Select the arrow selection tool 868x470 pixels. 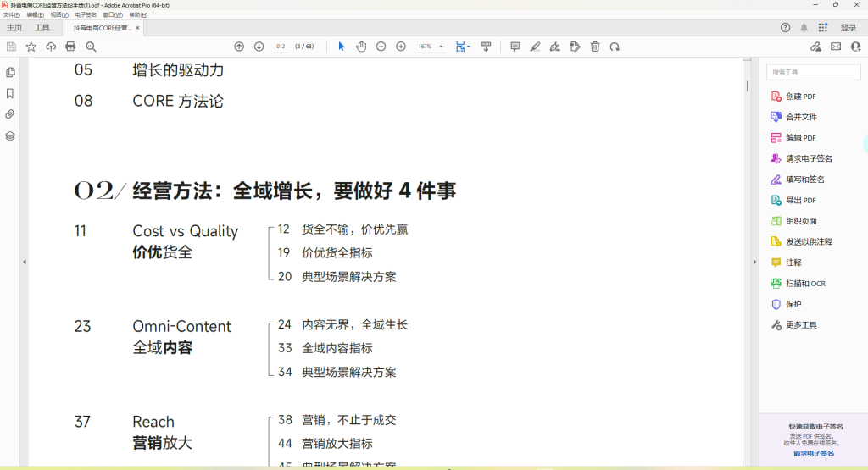pyautogui.click(x=342, y=47)
